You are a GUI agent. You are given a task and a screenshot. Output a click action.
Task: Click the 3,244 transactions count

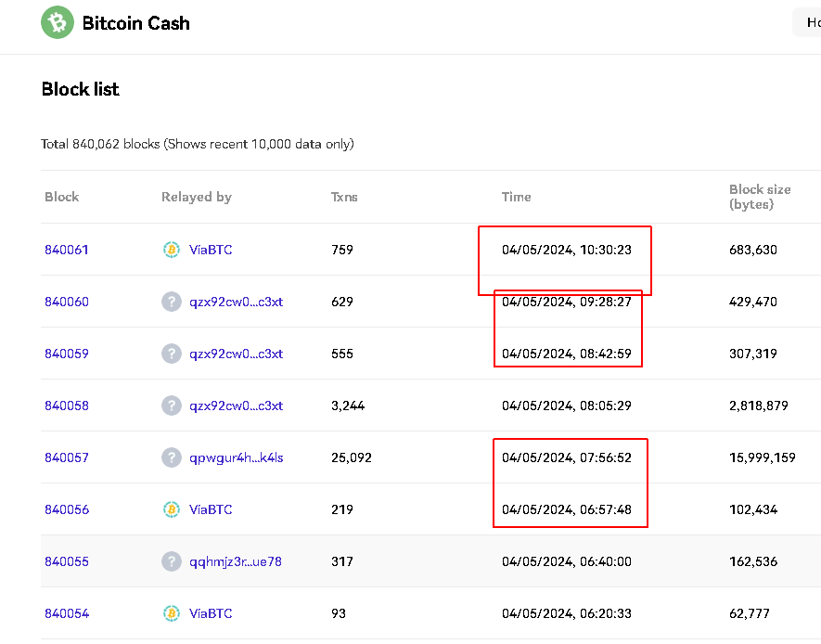pos(348,406)
